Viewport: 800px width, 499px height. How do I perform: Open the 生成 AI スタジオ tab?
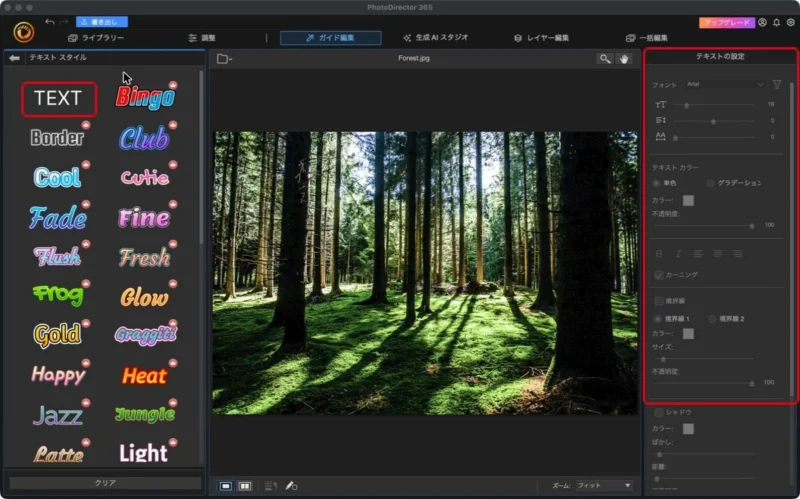click(x=435, y=38)
